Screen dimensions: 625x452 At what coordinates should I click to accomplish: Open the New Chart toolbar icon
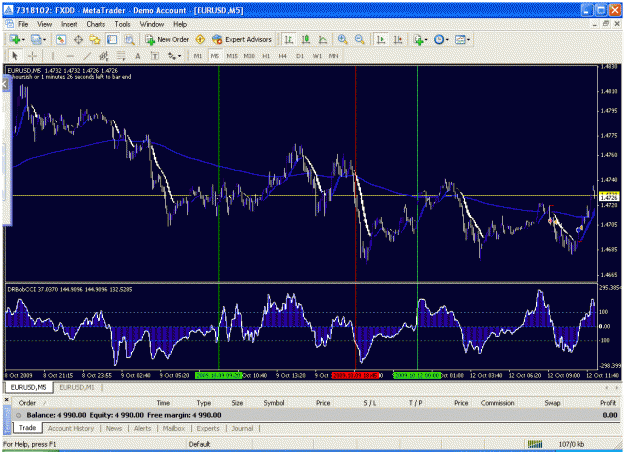point(15,39)
